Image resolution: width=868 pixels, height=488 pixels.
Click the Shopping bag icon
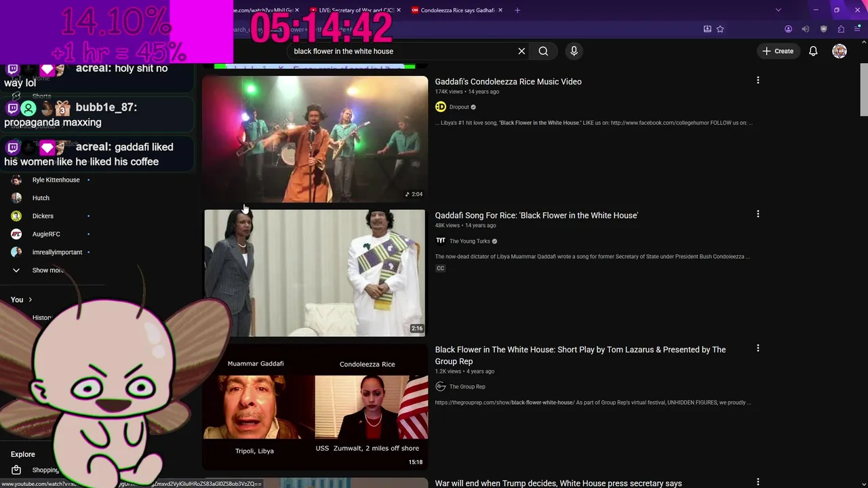[x=16, y=470]
